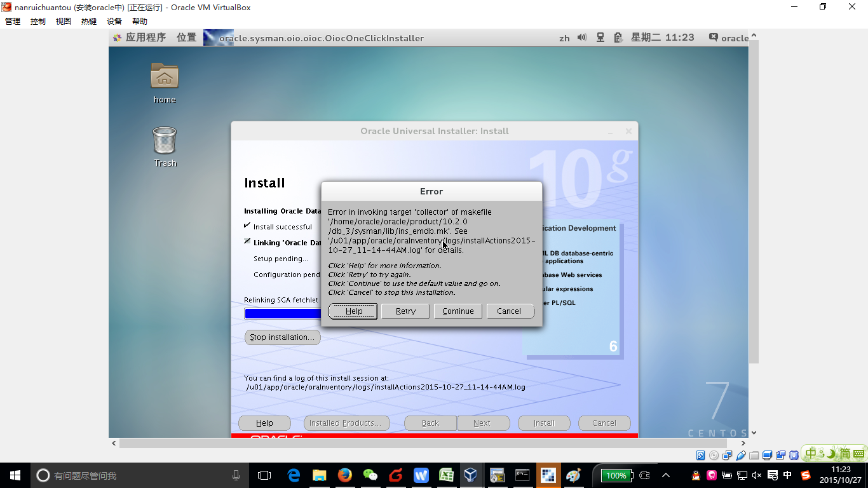868x488 pixels.
Task: Open 控制 menu in VirtualBox
Action: coord(38,21)
